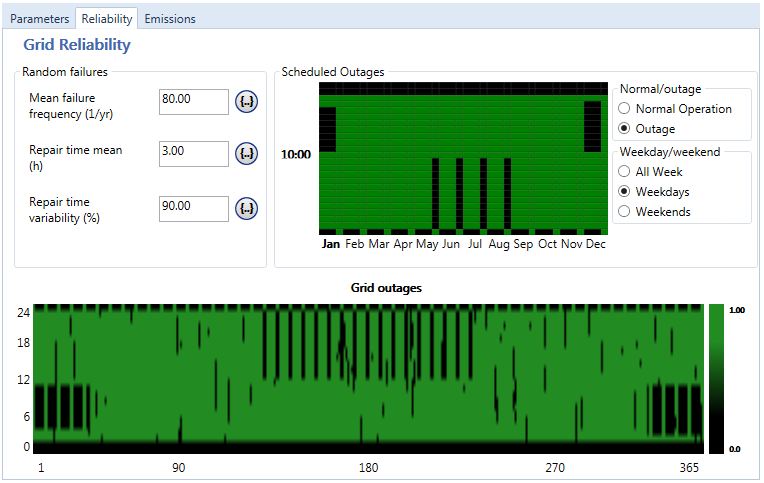The width and height of the screenshot is (764, 483).
Task: Click the Dec month label in schedule
Action: [x=596, y=244]
